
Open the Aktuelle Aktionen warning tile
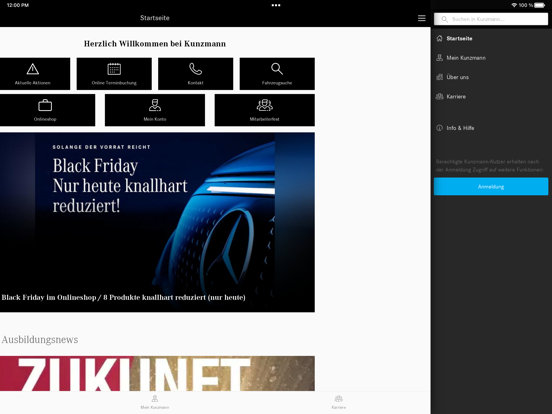(x=34, y=74)
